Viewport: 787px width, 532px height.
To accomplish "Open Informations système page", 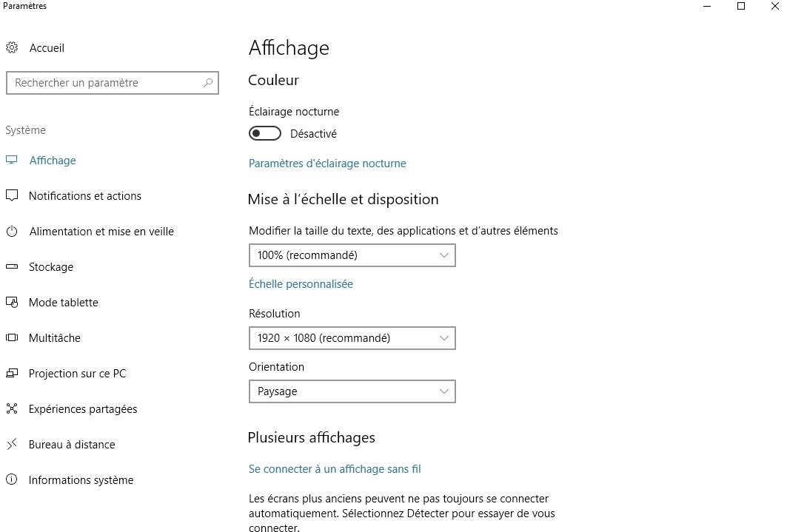I will [81, 480].
